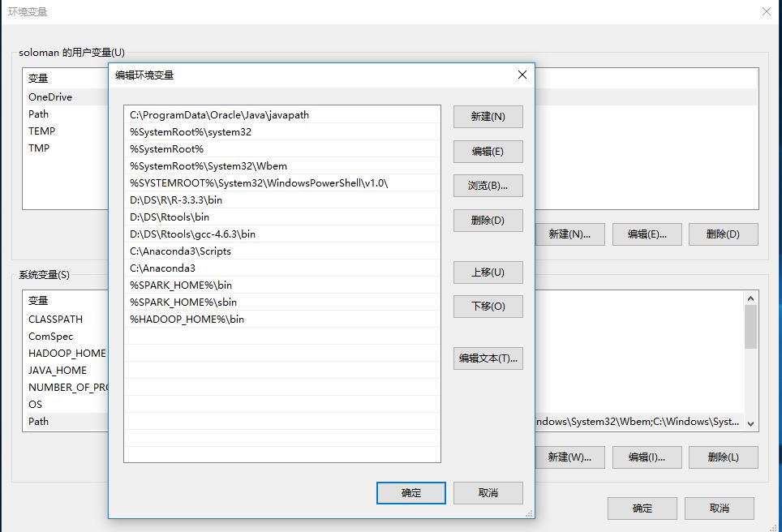
Task: Move entry up with 上移(U)
Action: pos(488,272)
